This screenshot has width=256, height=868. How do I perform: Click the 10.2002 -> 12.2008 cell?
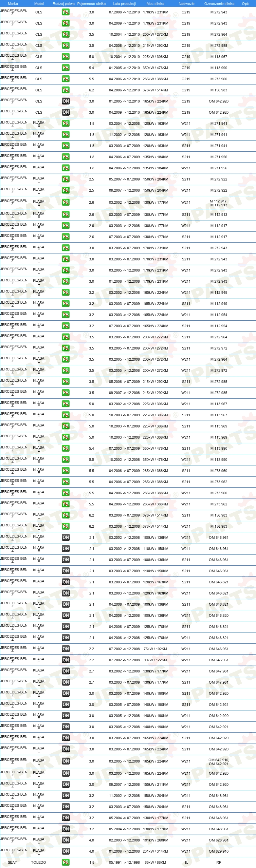[124, 460]
